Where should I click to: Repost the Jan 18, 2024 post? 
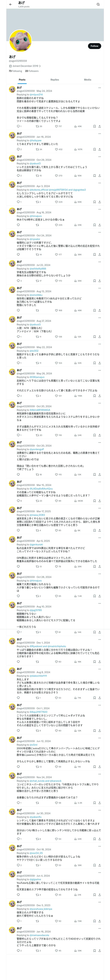pyautogui.click(x=37, y=149)
